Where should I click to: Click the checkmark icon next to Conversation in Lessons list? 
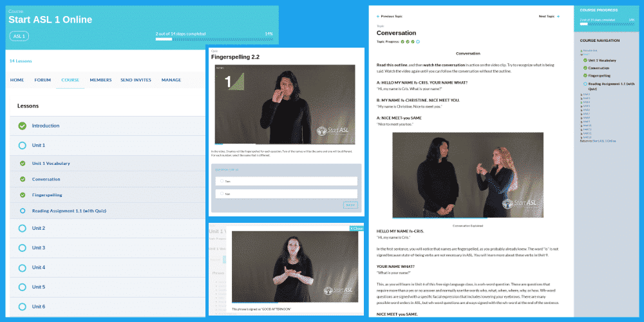tap(23, 179)
